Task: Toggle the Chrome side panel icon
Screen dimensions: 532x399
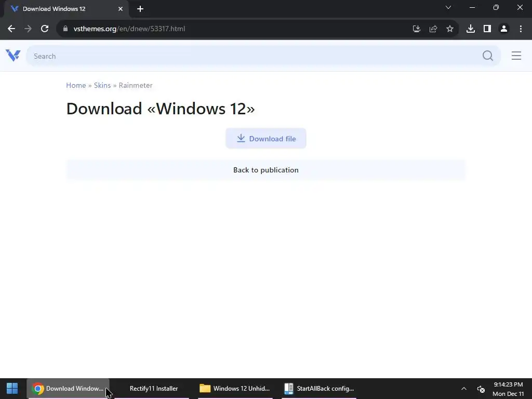Action: click(x=487, y=29)
